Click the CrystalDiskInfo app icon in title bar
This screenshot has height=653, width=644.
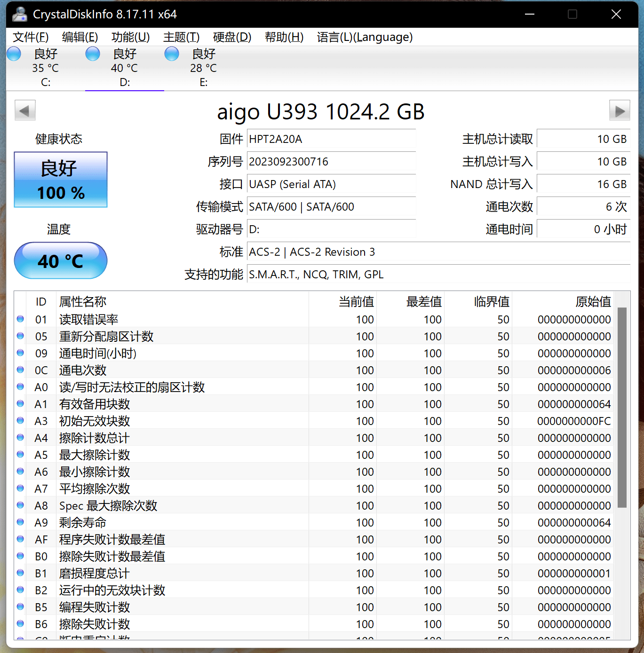pos(20,14)
